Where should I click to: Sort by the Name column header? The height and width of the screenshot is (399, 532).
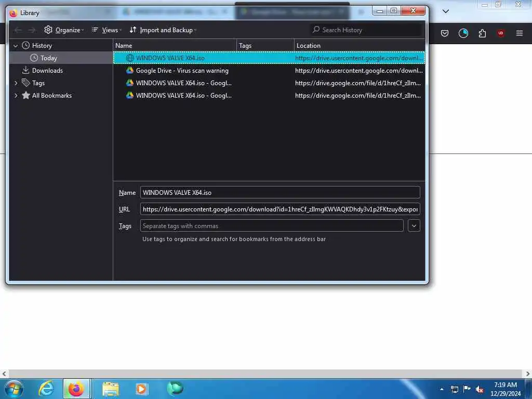click(x=175, y=46)
